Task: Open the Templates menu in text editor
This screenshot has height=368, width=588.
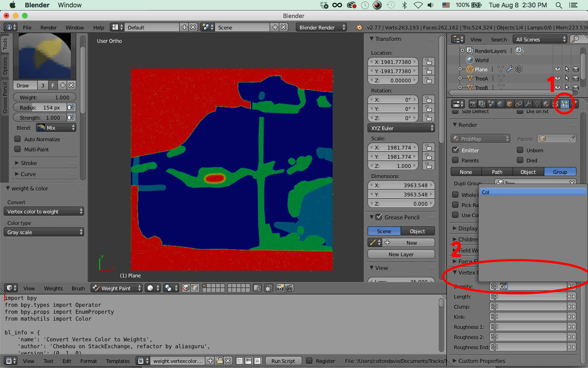Action: pyautogui.click(x=118, y=361)
